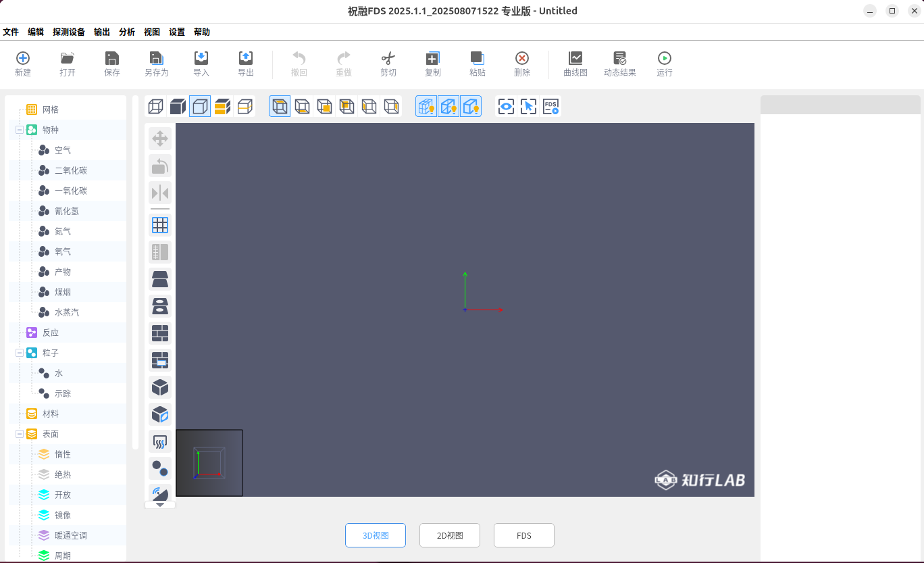Show the FDS code view button
The image size is (924, 563).
tap(524, 535)
